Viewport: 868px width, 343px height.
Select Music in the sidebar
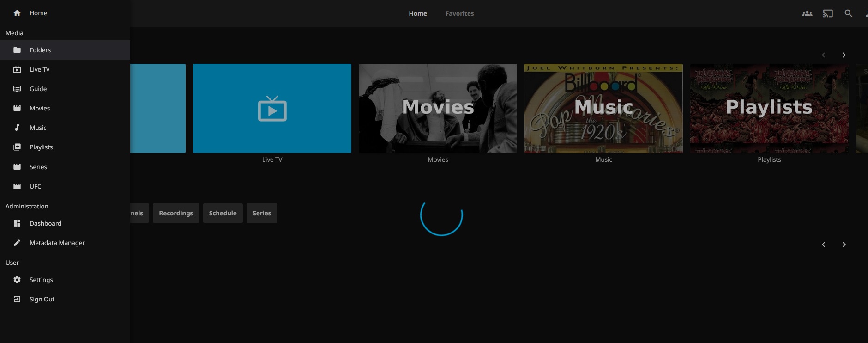click(38, 128)
